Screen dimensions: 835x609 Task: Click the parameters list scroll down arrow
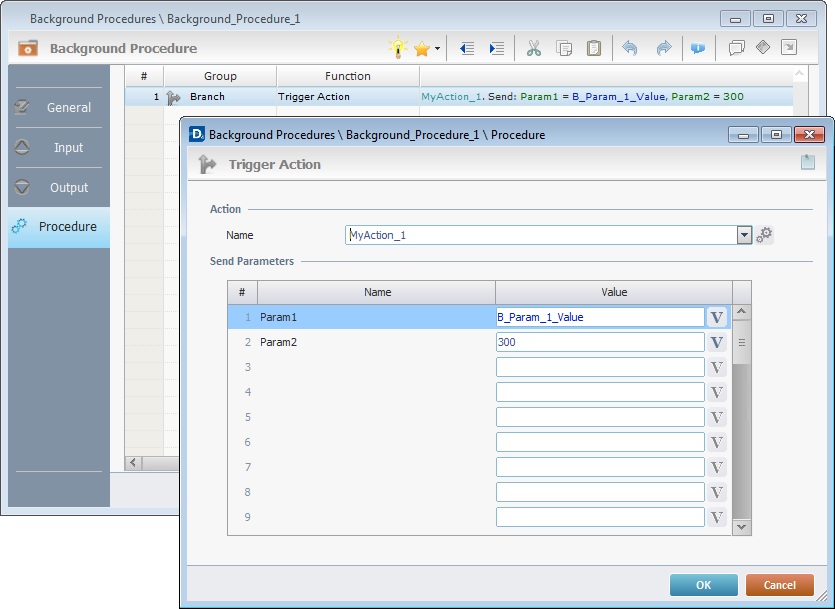pyautogui.click(x=742, y=526)
